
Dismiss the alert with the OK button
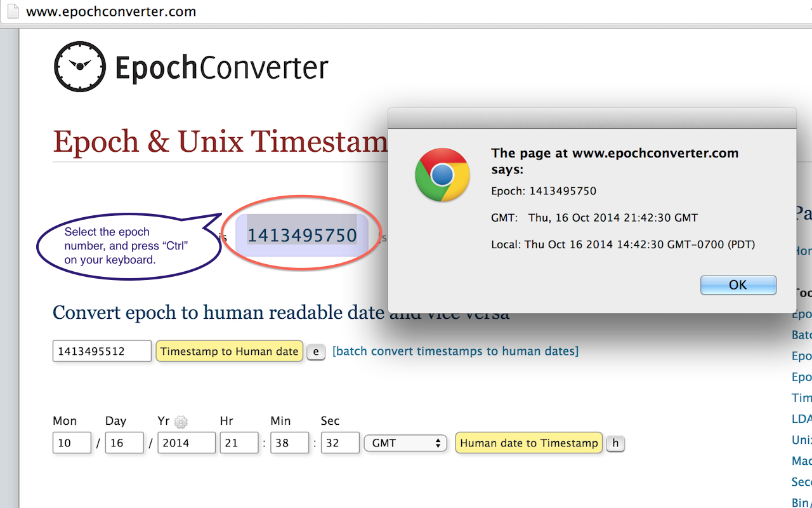738,285
